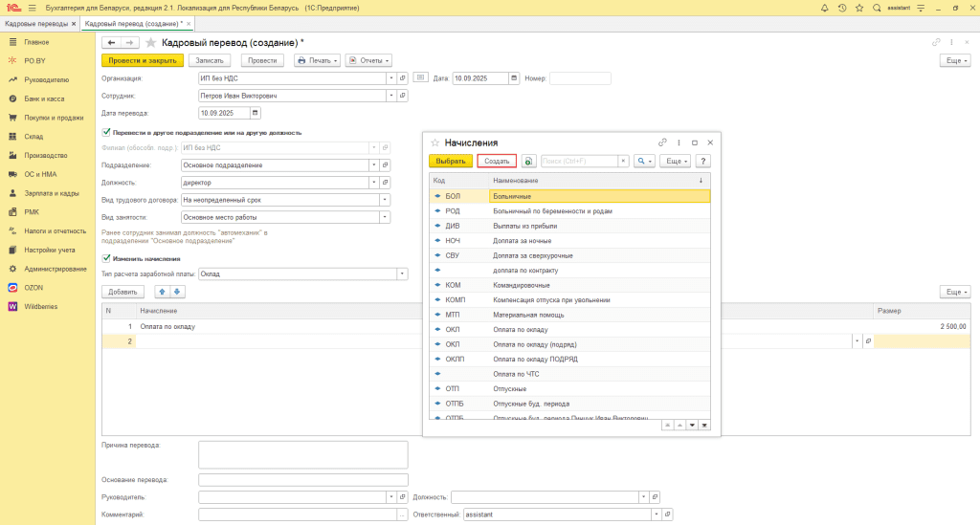Expand Организация dropdown arrow
The height and width of the screenshot is (525, 980).
(391, 78)
